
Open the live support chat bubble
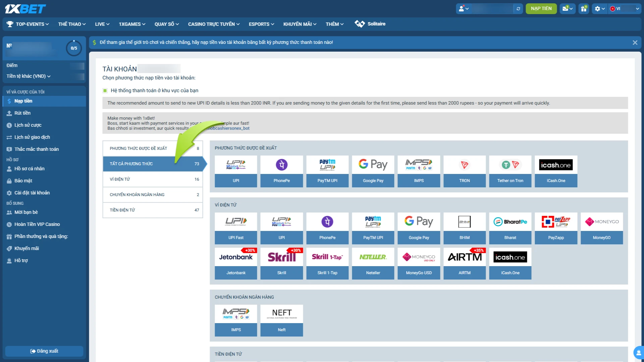pos(638,353)
